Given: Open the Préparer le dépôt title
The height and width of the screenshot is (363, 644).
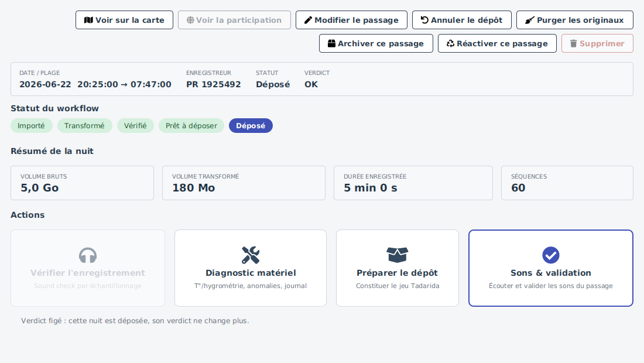Looking at the screenshot, I should 397,273.
